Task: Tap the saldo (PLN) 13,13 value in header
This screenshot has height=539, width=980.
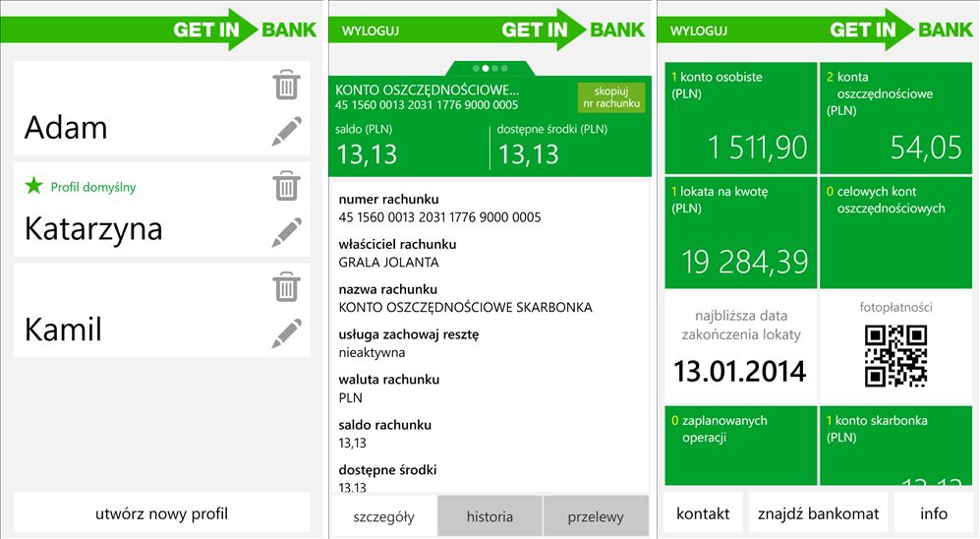Action: point(367,154)
